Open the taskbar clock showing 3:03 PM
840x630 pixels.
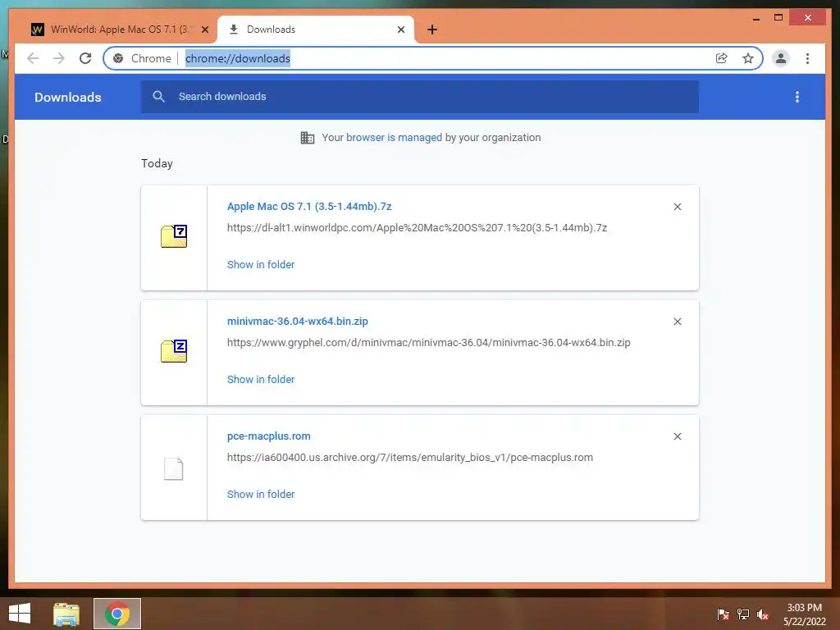click(x=804, y=614)
